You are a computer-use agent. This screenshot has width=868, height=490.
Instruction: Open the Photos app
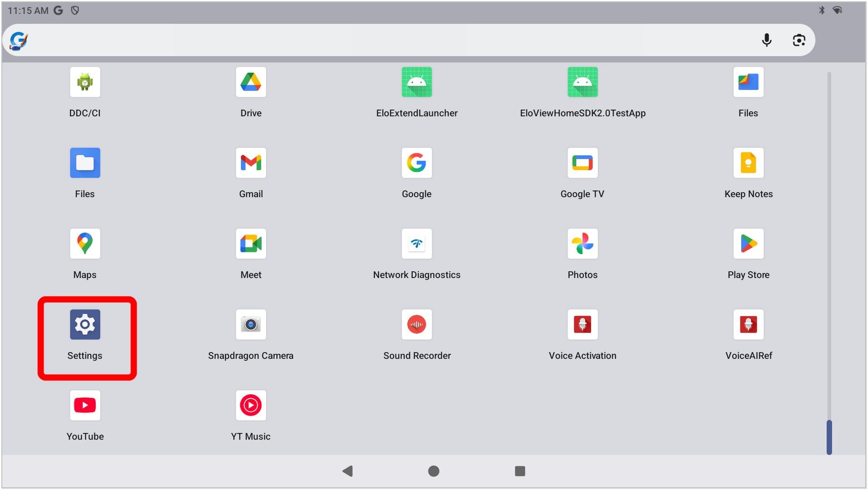click(582, 244)
